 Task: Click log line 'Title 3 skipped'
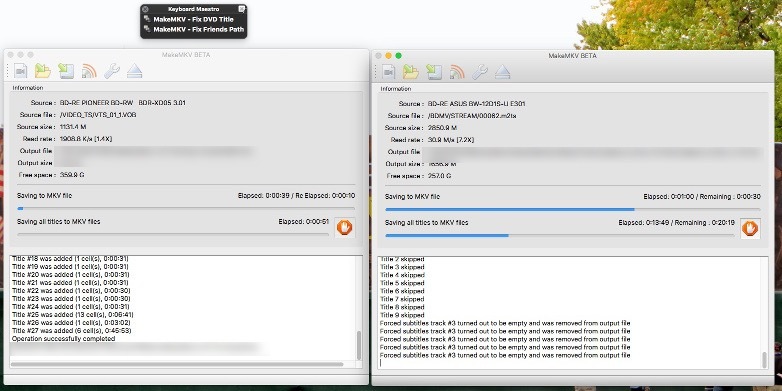coord(402,267)
